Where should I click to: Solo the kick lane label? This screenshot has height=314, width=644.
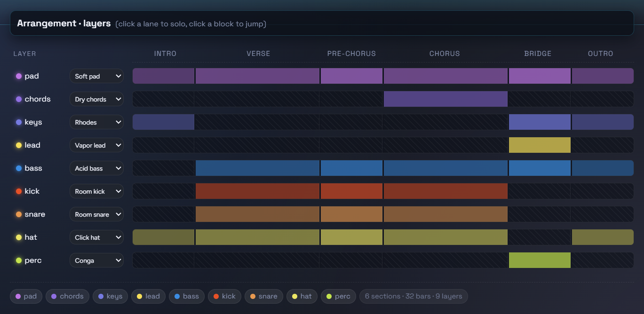pos(28,191)
